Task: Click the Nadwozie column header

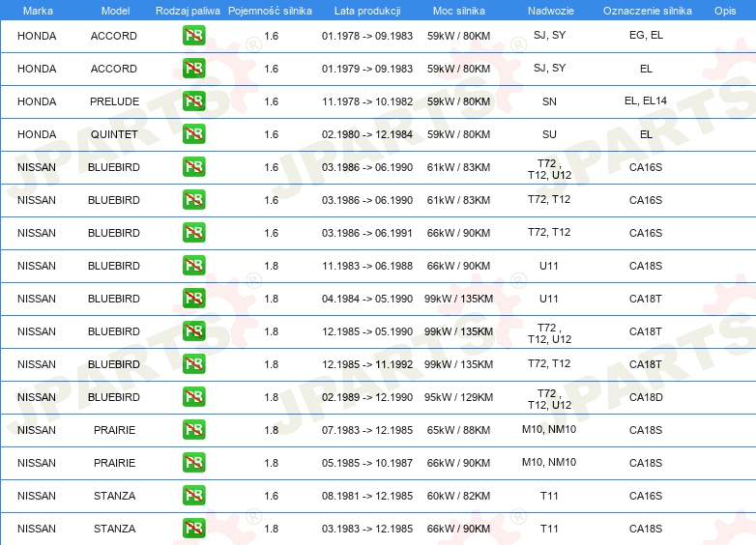Action: tap(551, 11)
